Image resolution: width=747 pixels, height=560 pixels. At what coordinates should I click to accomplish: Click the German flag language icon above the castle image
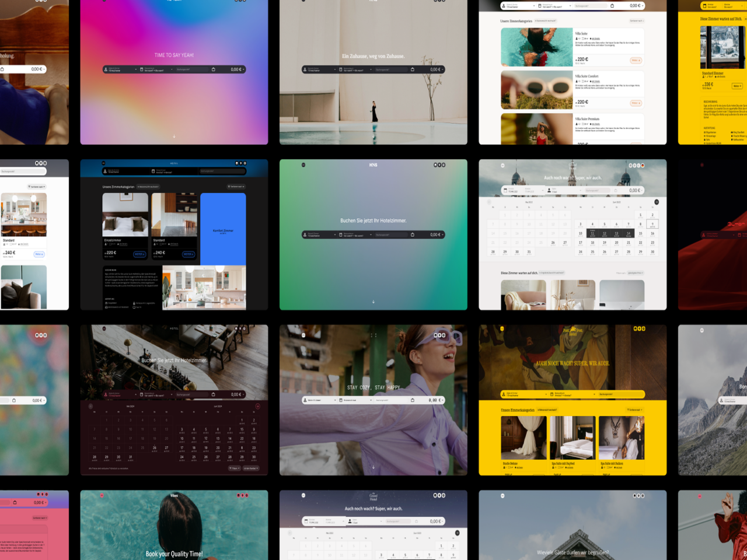(643, 165)
